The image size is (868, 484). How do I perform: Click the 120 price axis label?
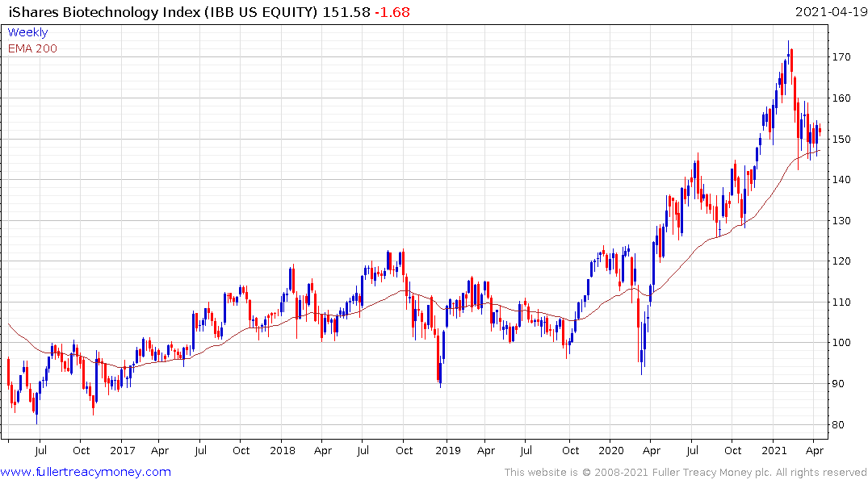841,261
